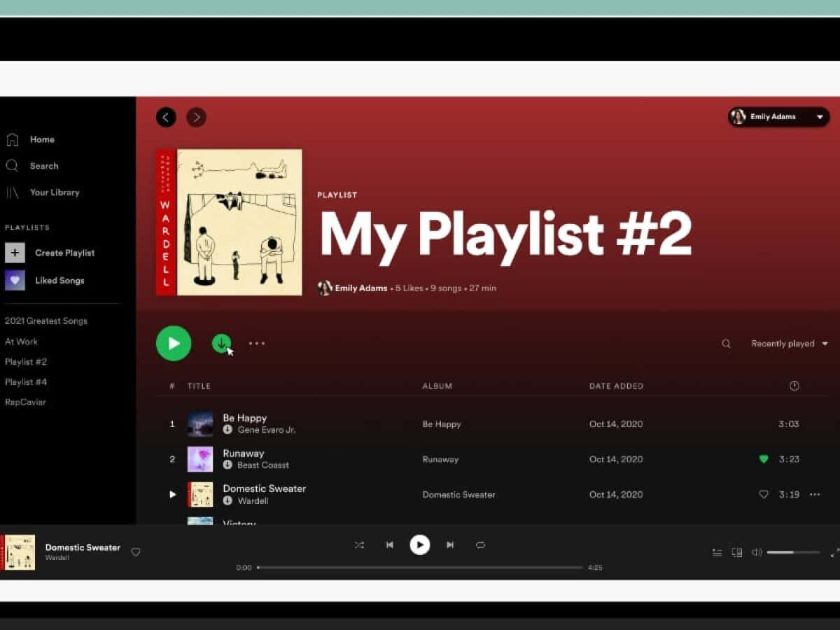Viewport: 840px width, 630px height.
Task: Go back with the left arrow button
Action: coord(166,118)
